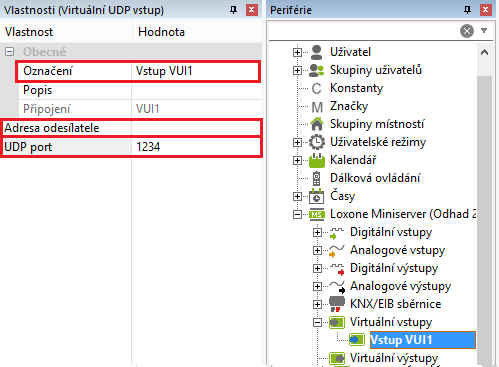Screen dimensions: 499x367
Task: Click the Analogové výstupy wave icon
Action: 337,286
